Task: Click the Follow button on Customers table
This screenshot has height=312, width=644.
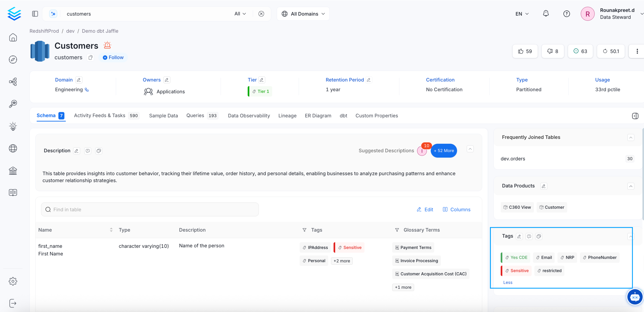Action: [113, 57]
